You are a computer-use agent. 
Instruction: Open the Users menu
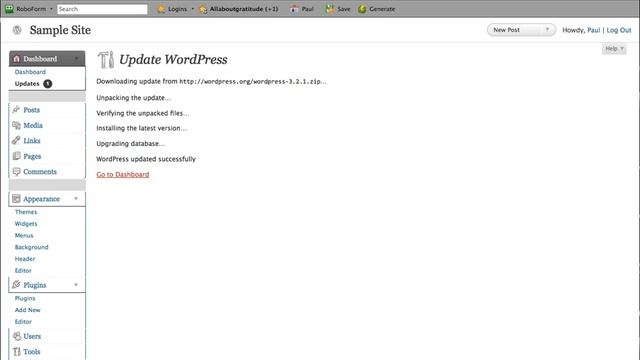pyautogui.click(x=32, y=336)
